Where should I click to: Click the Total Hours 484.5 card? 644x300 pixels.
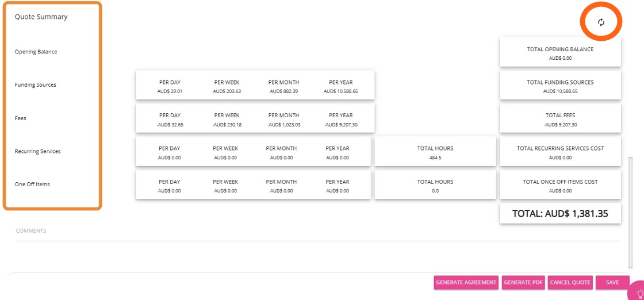(435, 152)
